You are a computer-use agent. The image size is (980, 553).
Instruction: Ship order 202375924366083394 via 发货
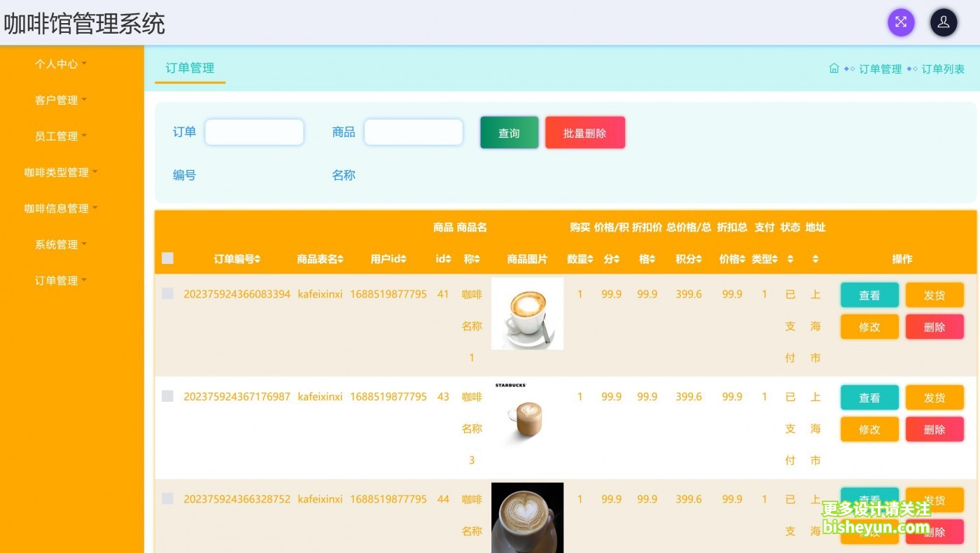(934, 295)
